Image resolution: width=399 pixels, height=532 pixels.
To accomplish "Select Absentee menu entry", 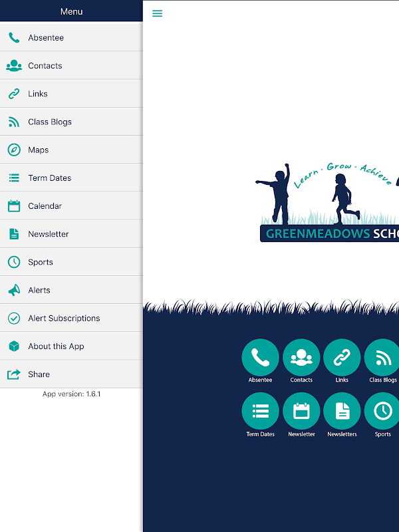I will coord(71,37).
